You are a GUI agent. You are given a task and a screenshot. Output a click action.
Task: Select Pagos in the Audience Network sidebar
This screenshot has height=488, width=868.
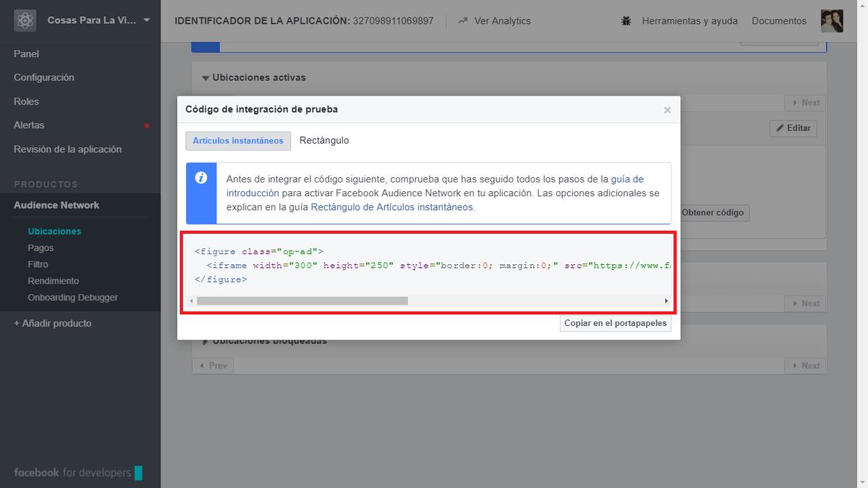coord(42,247)
